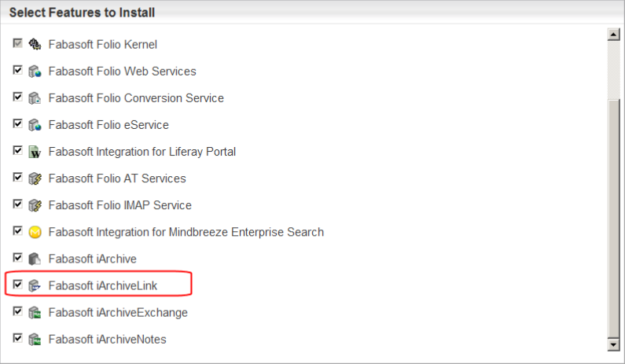Click the yellow Mindbreeze Enterprise Search icon
This screenshot has height=364, width=625.
35,232
